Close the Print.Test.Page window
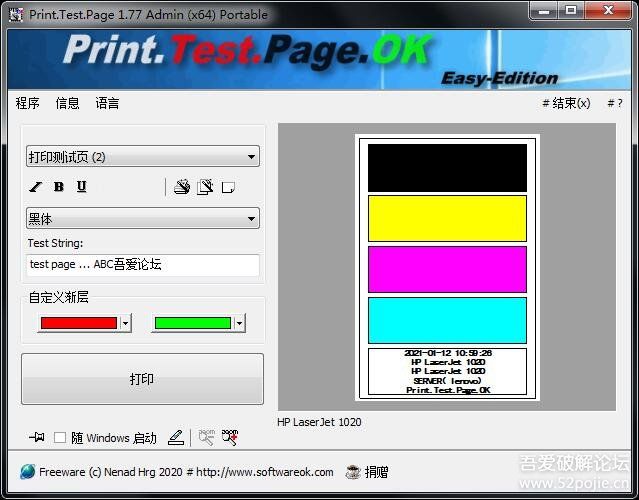 (x=608, y=11)
